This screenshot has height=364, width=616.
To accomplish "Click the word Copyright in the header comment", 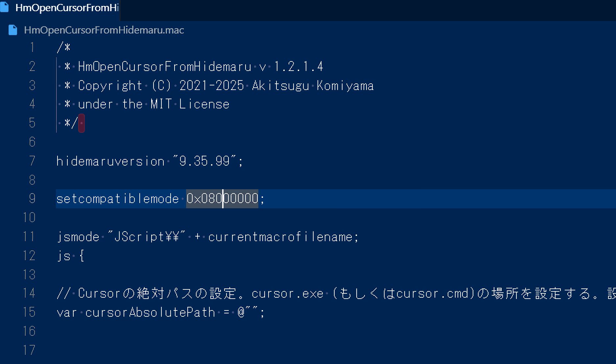I will click(110, 86).
